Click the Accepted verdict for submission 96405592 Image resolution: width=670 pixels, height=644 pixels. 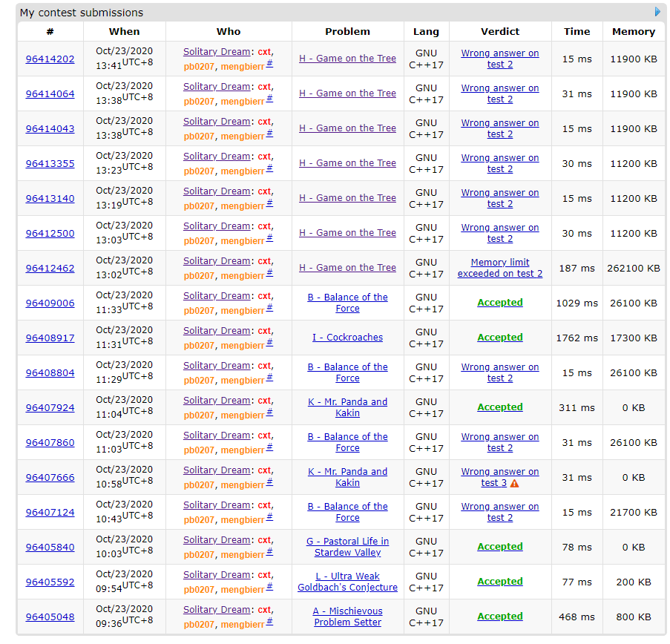[x=499, y=582]
